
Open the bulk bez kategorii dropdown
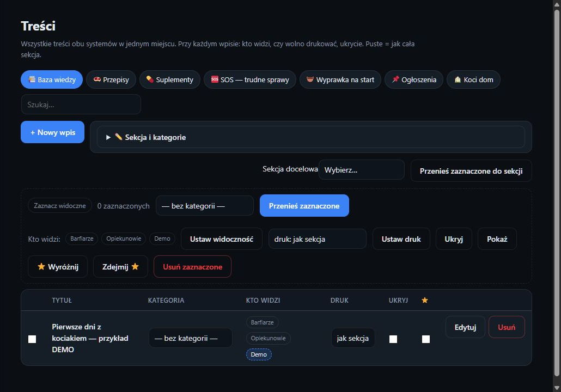coord(205,206)
